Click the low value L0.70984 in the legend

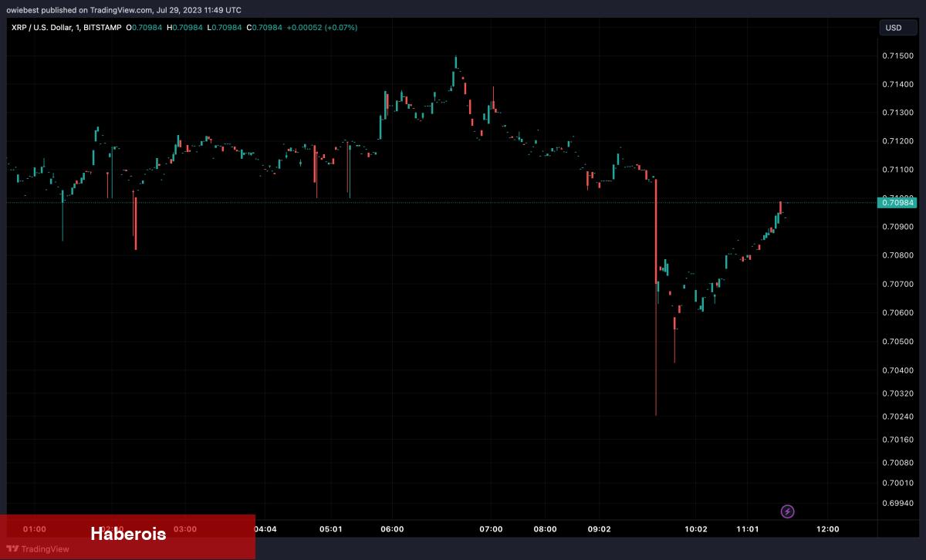223,28
